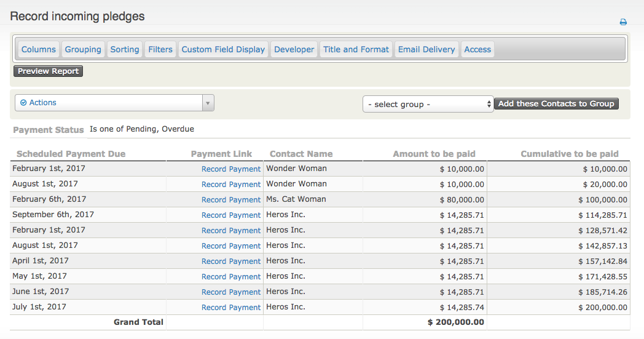Go to the Developer tab
This screenshot has width=644, height=339.
coord(294,49)
